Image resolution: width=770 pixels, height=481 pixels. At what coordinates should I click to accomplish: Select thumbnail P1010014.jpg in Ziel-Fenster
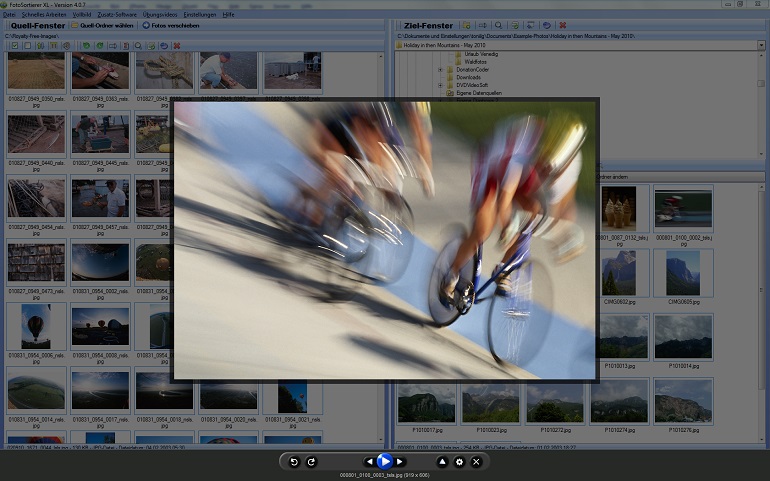(683, 337)
